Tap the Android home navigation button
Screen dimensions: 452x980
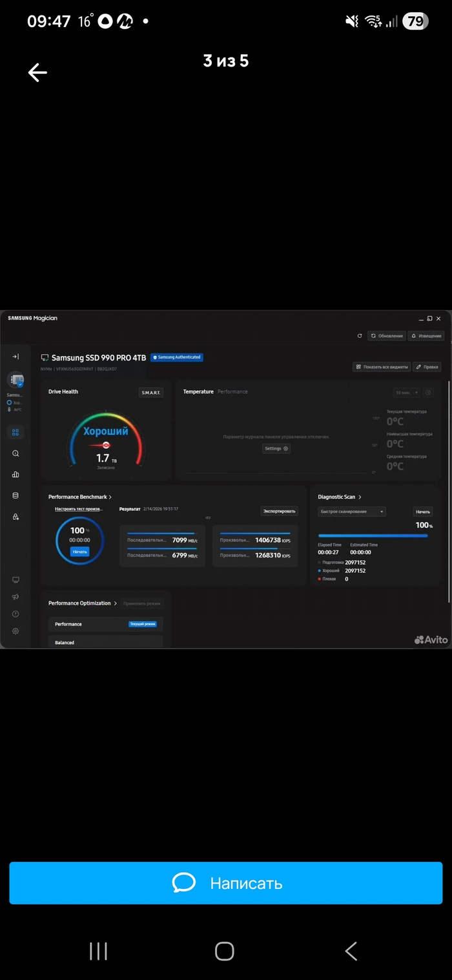225,951
